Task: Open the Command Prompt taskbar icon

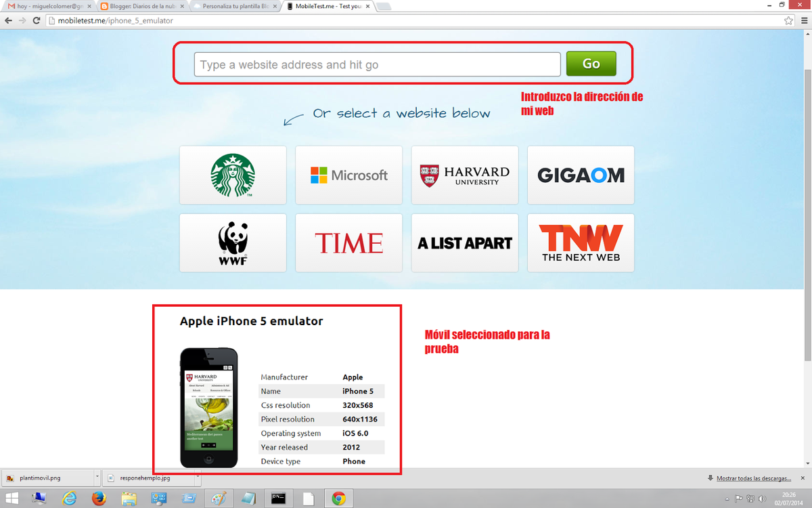Action: 277,499
